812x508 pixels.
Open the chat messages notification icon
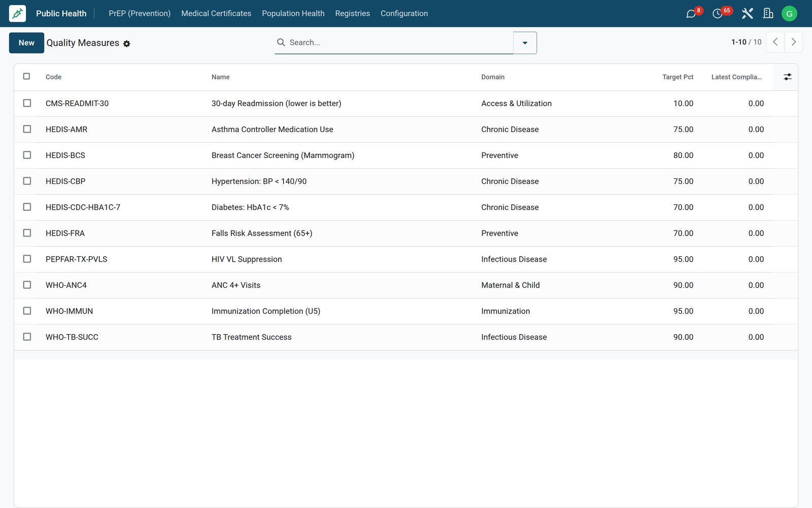691,14
